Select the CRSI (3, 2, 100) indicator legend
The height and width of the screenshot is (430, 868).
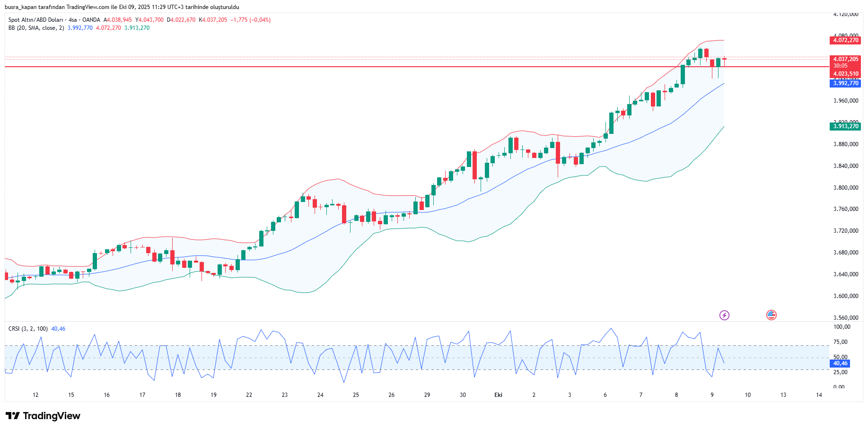[28, 329]
